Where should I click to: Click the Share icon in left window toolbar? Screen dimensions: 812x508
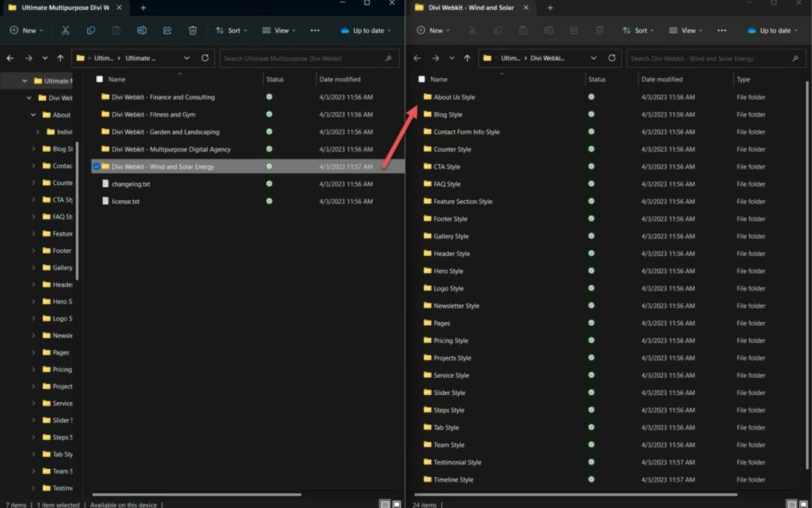[x=167, y=31]
